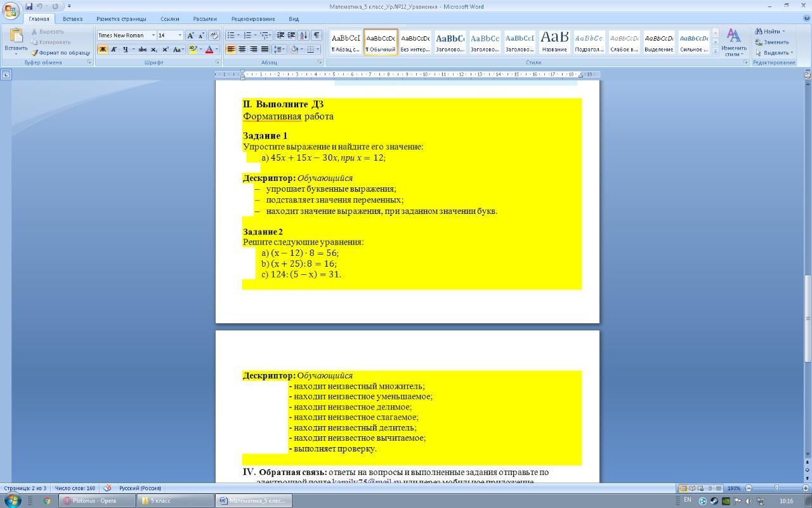Click Заменить to replace text
812x508 pixels.
772,42
